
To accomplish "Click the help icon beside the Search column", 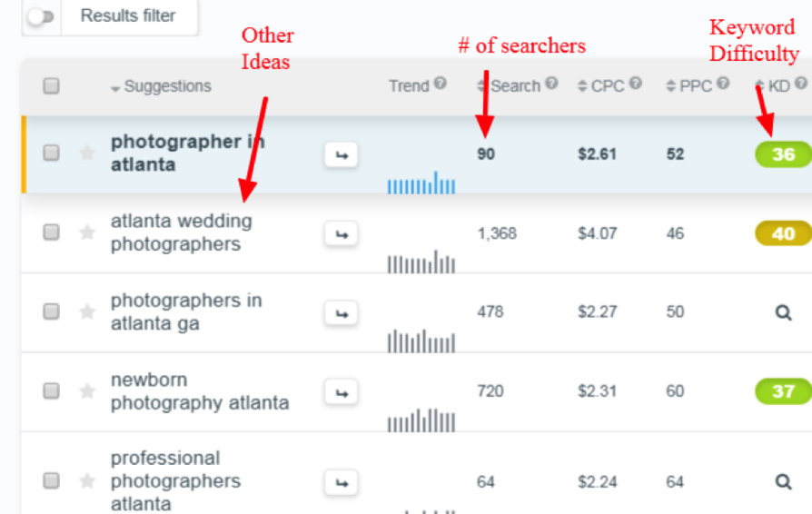I will [551, 84].
